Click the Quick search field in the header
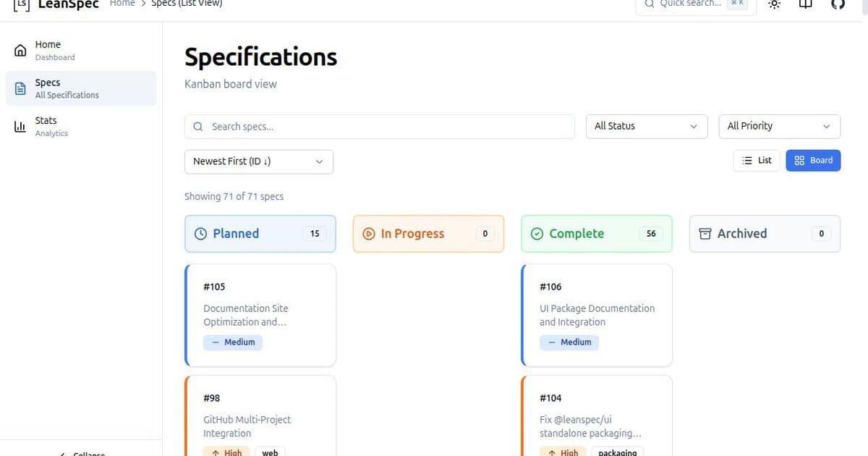This screenshot has height=456, width=868. pyautogui.click(x=694, y=4)
